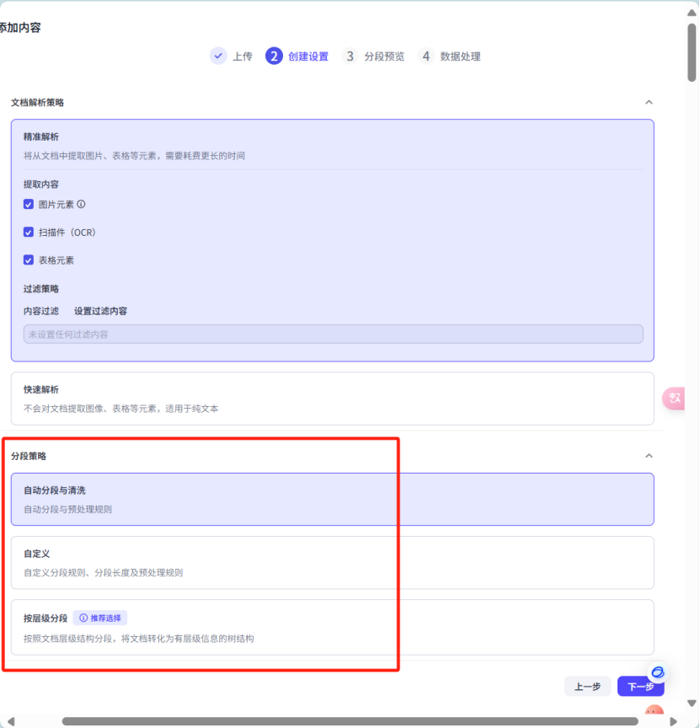
Task: Select the 快速解析 strategy card
Action: (x=333, y=399)
